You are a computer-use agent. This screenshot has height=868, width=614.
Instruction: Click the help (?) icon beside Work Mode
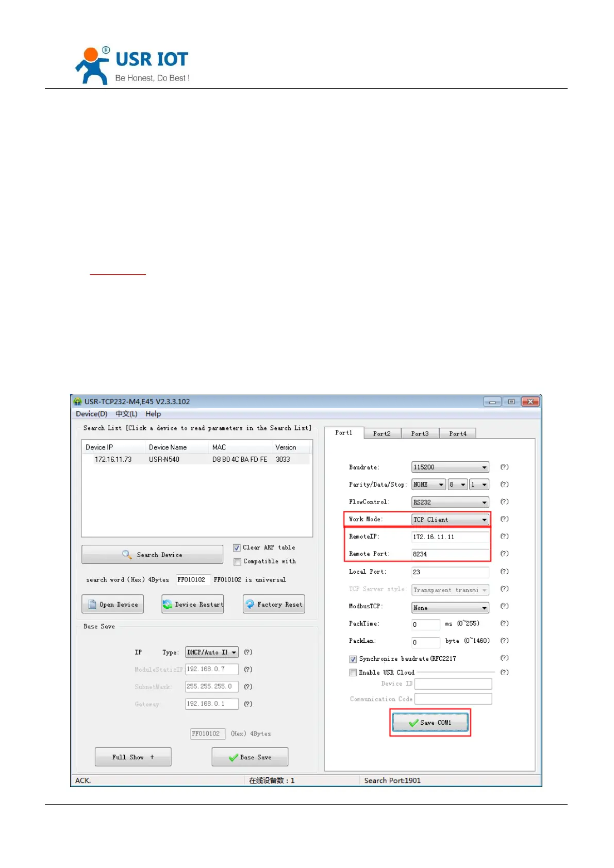point(504,519)
